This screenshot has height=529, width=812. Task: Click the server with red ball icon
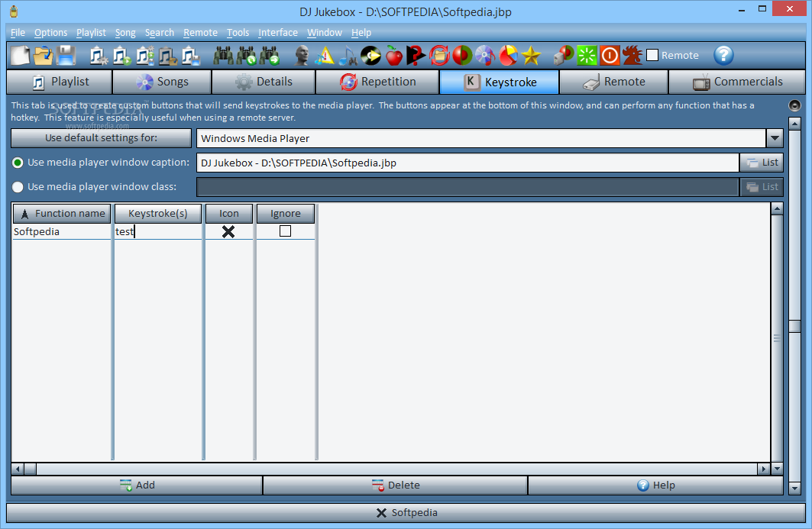[564, 56]
